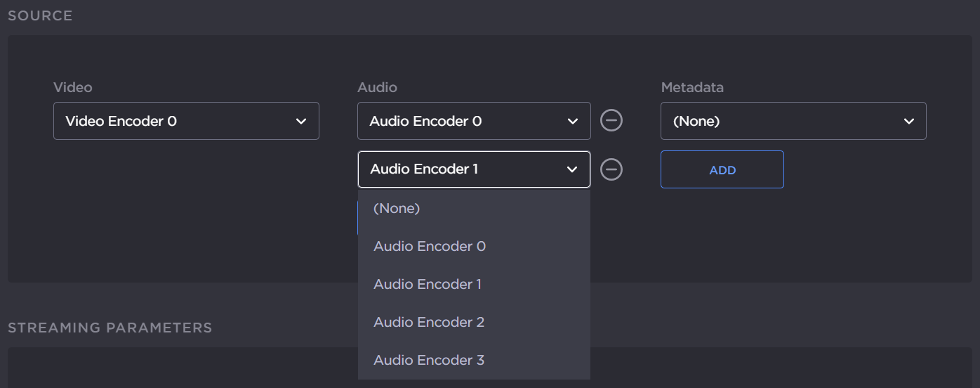Click the Metadata field label
Viewport: 980px width, 388px height.
click(x=692, y=88)
